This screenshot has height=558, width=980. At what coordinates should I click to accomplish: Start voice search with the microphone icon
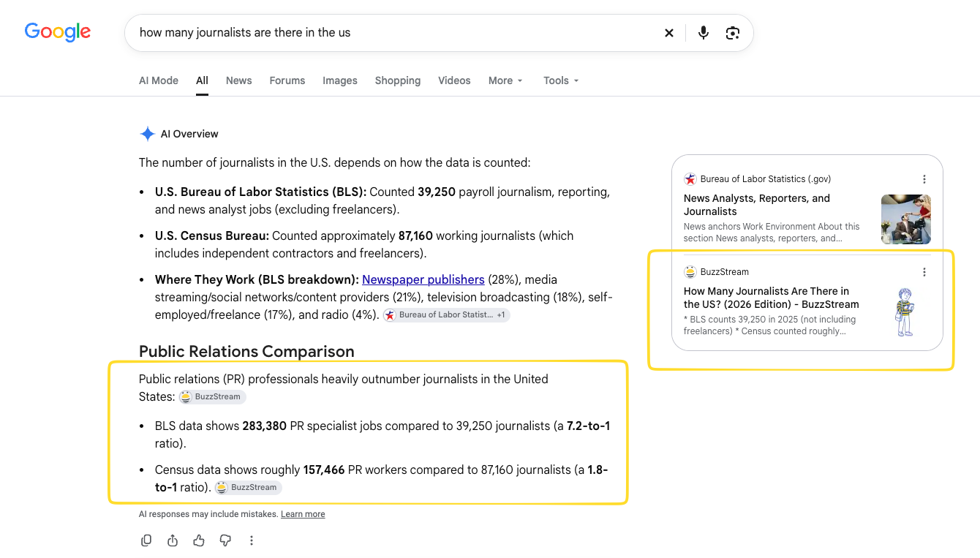704,33
